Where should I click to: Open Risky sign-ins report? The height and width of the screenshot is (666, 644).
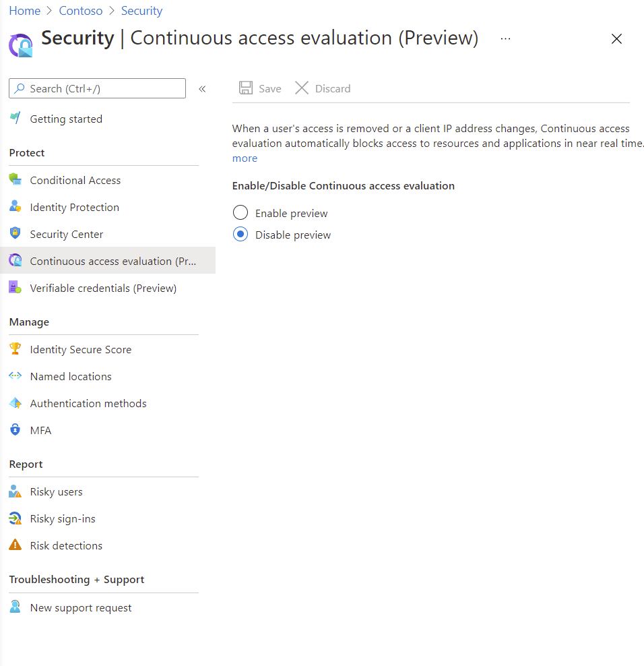[63, 518]
